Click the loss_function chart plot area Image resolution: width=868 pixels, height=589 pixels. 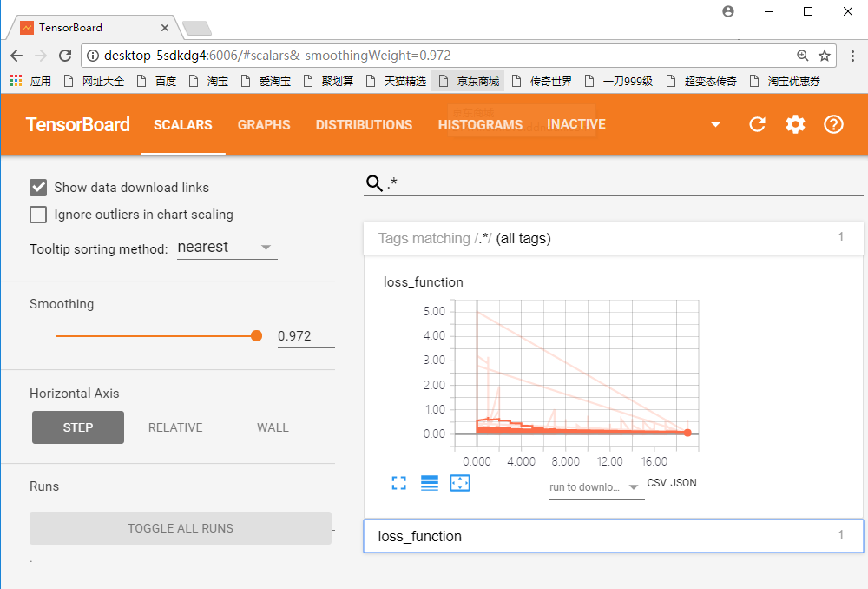click(x=577, y=374)
